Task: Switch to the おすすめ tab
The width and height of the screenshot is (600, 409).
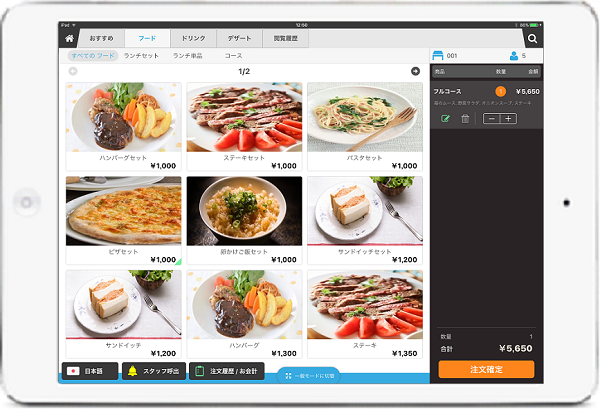Action: (x=101, y=39)
